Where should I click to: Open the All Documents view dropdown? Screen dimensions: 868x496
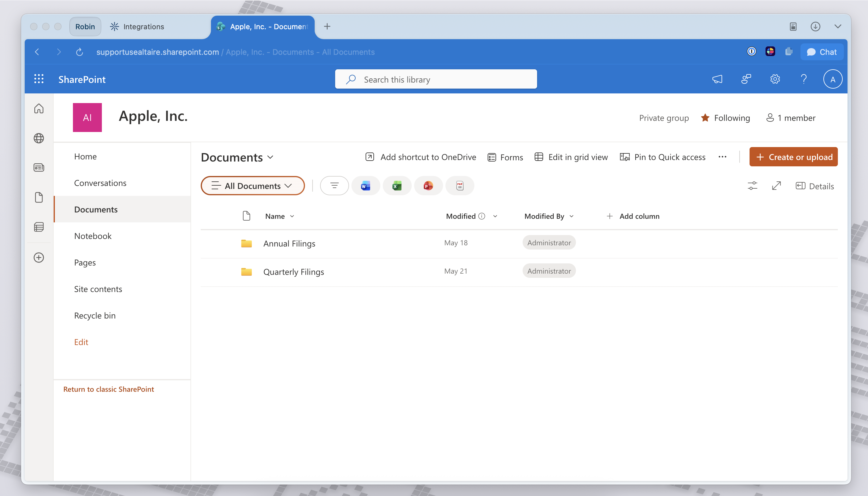253,186
